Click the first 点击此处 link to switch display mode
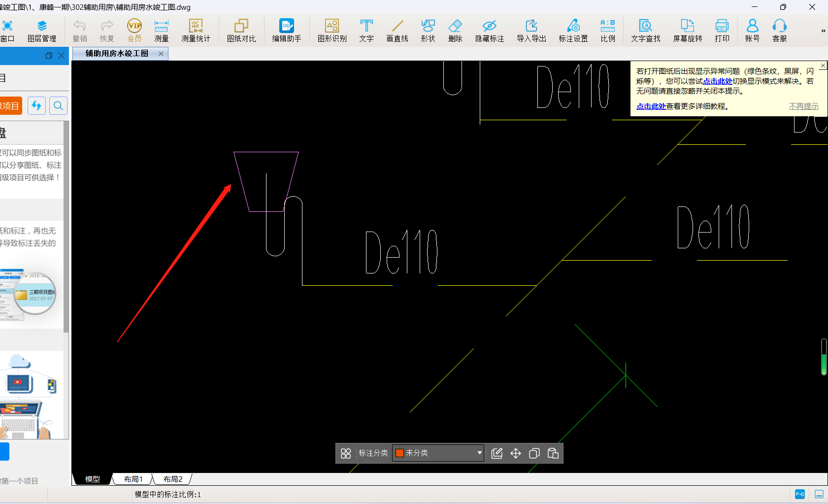Screen dimensions: 828x504 [x=717, y=81]
